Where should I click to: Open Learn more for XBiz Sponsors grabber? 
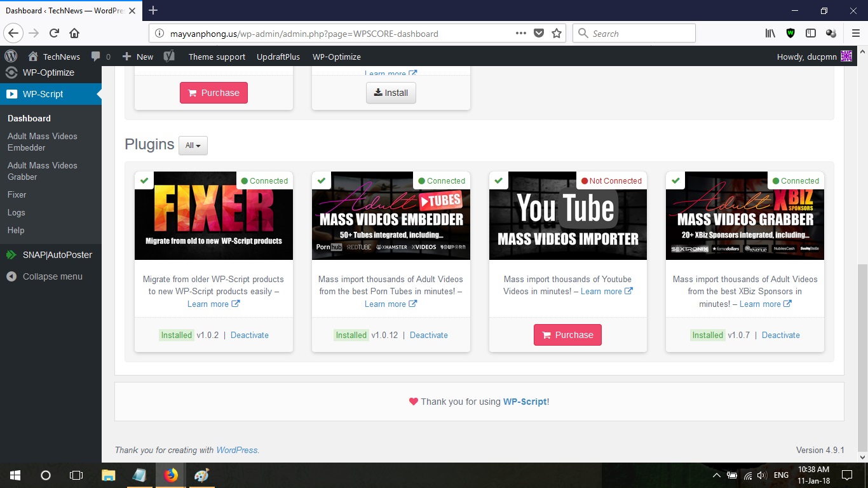click(x=766, y=304)
